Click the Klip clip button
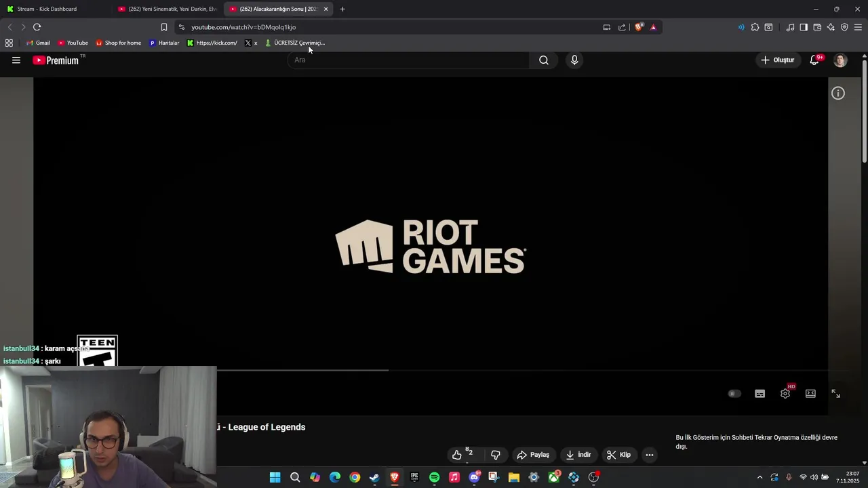This screenshot has height=488, width=868. (x=618, y=455)
